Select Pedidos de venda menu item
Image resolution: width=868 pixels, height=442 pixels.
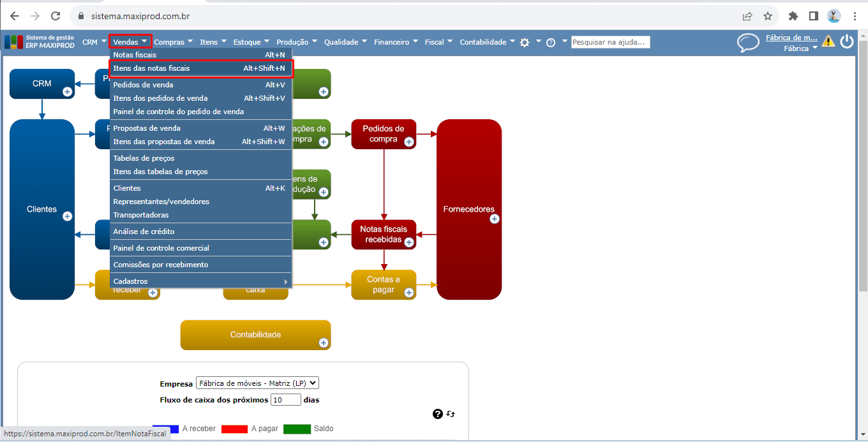(x=200, y=85)
